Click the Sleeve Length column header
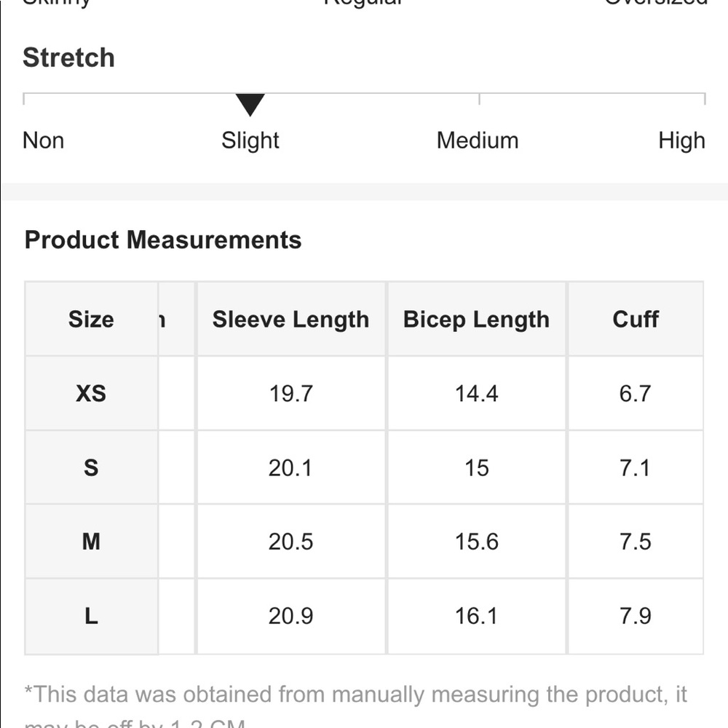The width and height of the screenshot is (728, 728). point(290,320)
